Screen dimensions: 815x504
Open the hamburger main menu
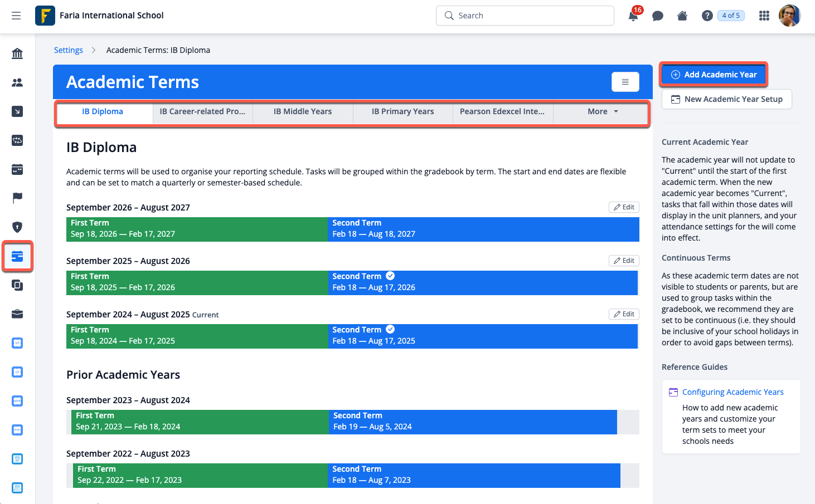tap(16, 16)
